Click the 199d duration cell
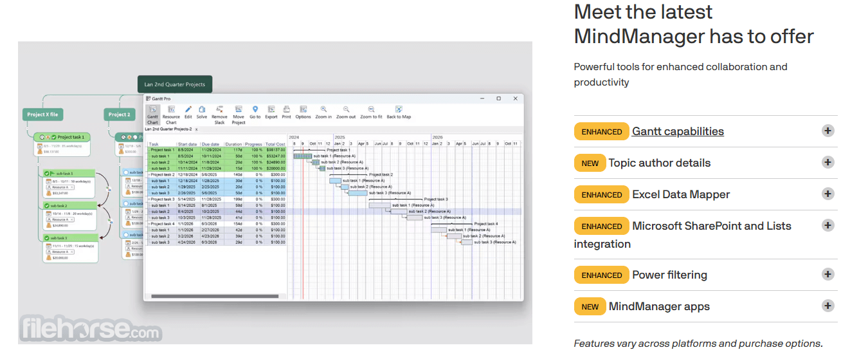Viewport: 868px width, 361px height. coord(238,199)
